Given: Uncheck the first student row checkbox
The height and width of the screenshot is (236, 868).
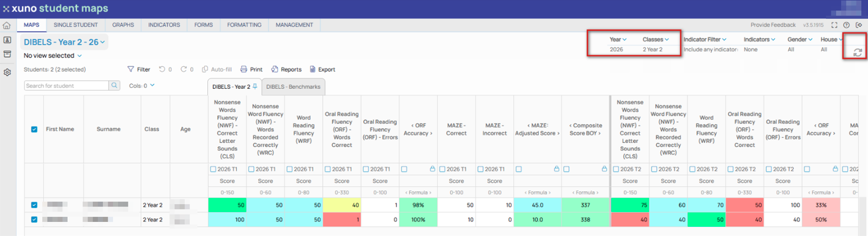Looking at the screenshot, I should tap(34, 205).
